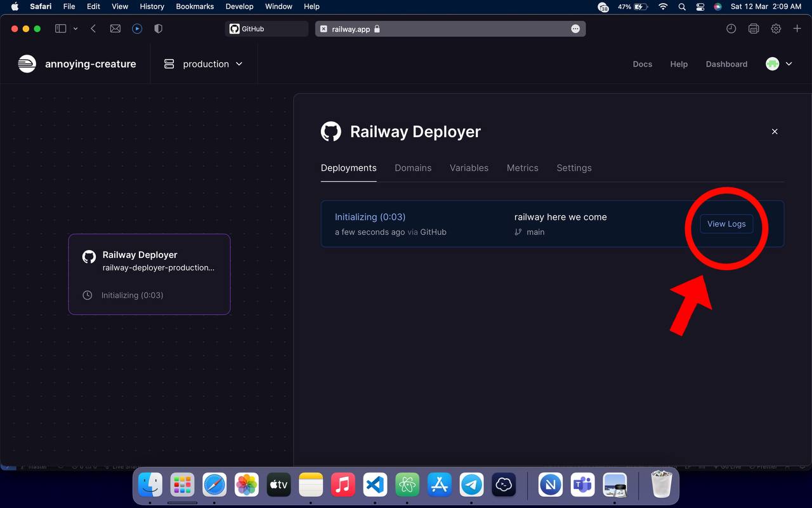This screenshot has width=812, height=508.
Task: Click the GitHub icon in the panel title
Action: click(331, 131)
